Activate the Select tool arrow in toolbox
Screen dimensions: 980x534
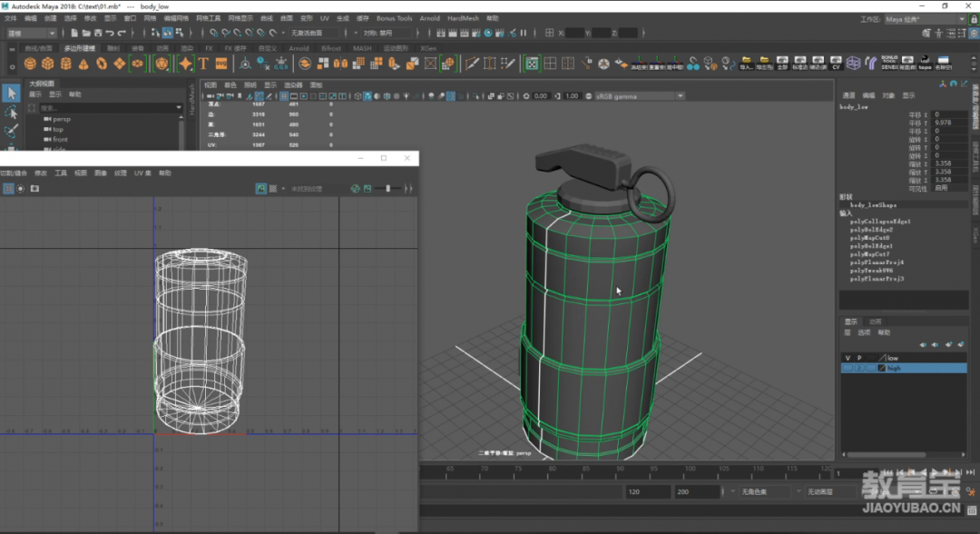11,94
